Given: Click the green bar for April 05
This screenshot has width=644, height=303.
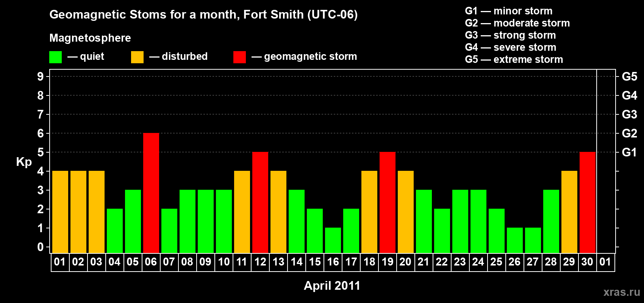Looking at the screenshot, I should 133,222.
